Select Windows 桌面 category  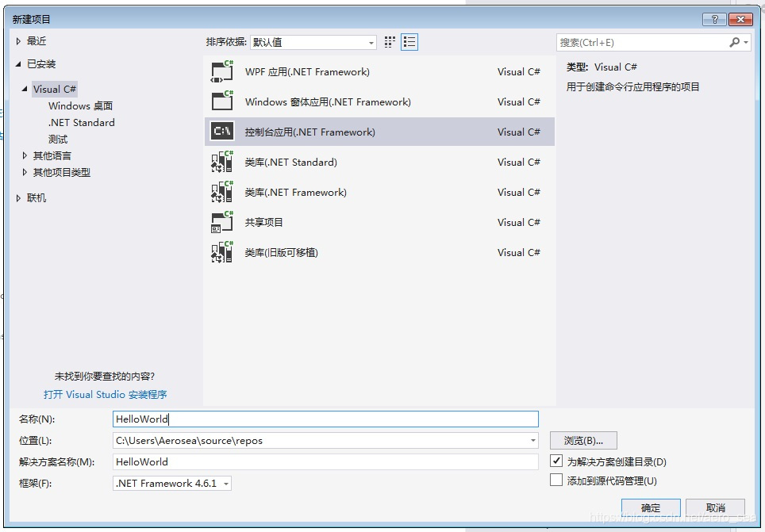(x=80, y=105)
